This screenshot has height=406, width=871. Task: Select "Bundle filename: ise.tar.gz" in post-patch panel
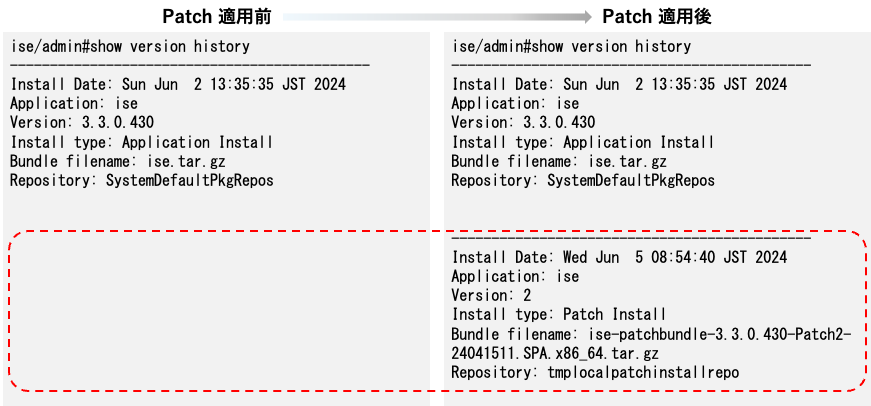coord(559,161)
